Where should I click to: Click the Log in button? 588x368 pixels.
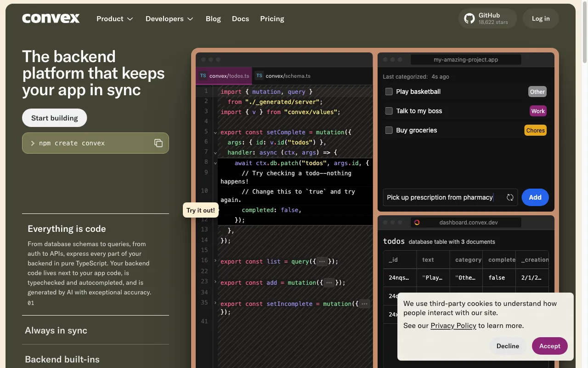[541, 18]
